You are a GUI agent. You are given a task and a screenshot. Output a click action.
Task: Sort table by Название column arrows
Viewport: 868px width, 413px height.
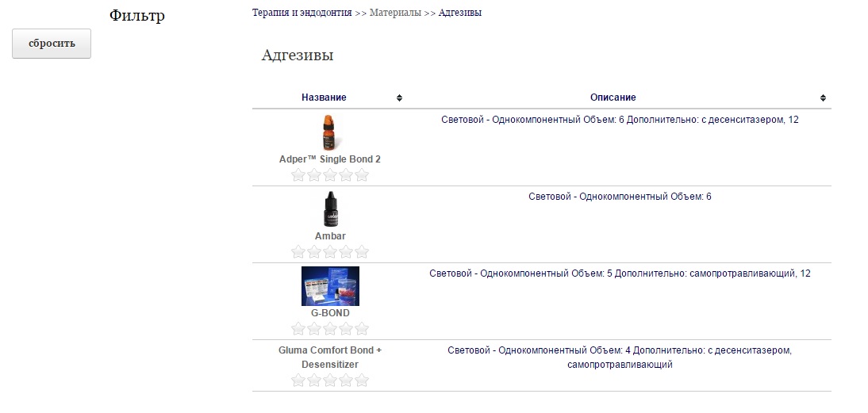point(399,98)
